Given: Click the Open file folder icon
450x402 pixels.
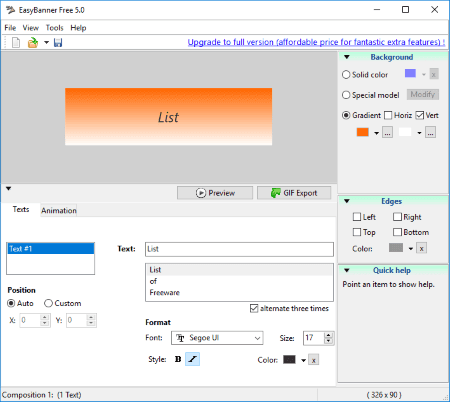Looking at the screenshot, I should 33,42.
